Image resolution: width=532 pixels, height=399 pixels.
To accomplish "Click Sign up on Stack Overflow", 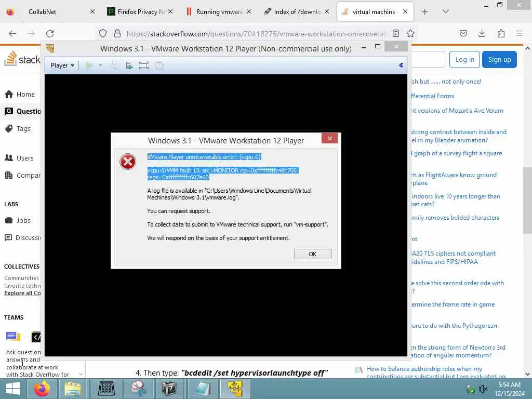I will [499, 59].
